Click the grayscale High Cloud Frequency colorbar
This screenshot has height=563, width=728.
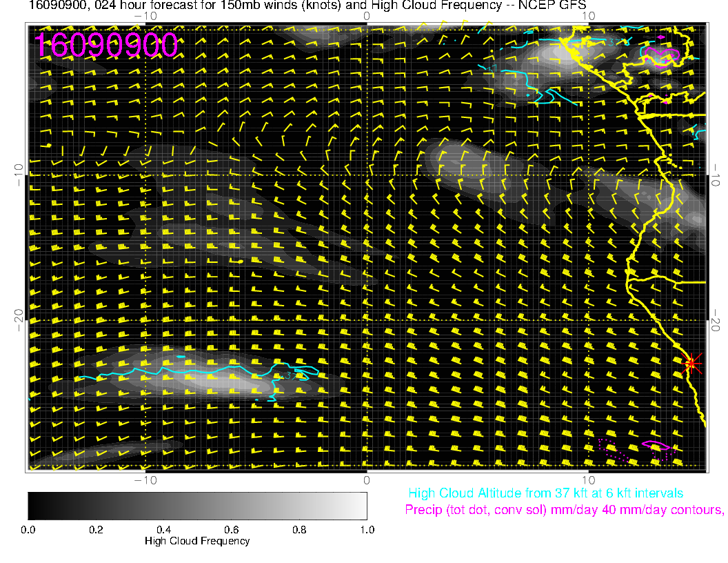coord(197,506)
